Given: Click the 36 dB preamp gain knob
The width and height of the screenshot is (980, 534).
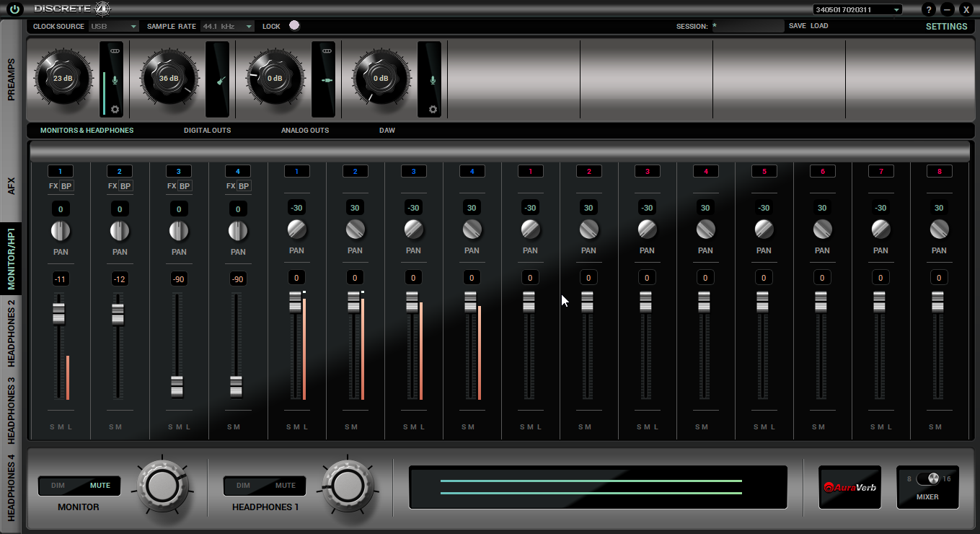Looking at the screenshot, I should click(169, 78).
